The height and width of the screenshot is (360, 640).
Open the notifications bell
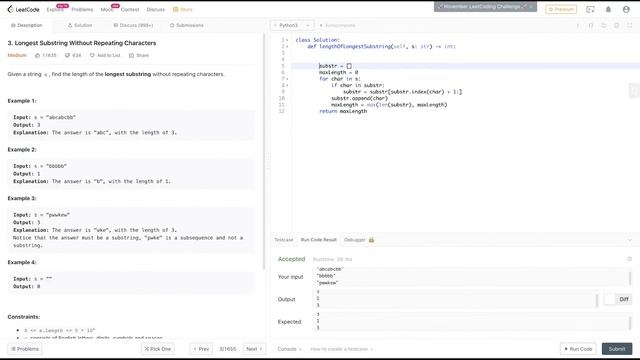[x=608, y=9]
